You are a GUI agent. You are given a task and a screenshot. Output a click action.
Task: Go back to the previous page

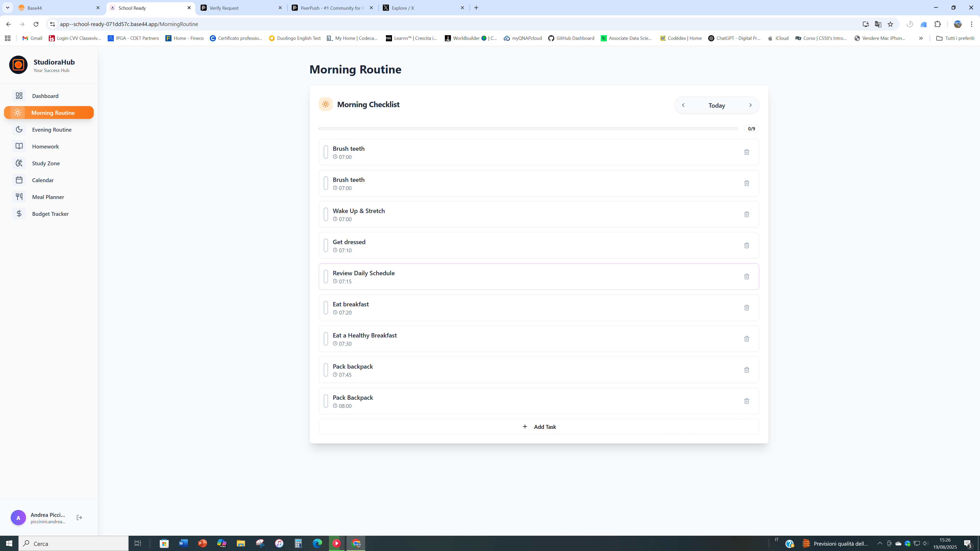8,24
